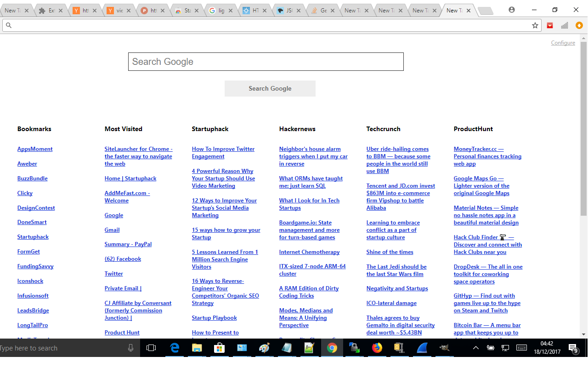
Task: Open the Configure link
Action: coord(563,42)
